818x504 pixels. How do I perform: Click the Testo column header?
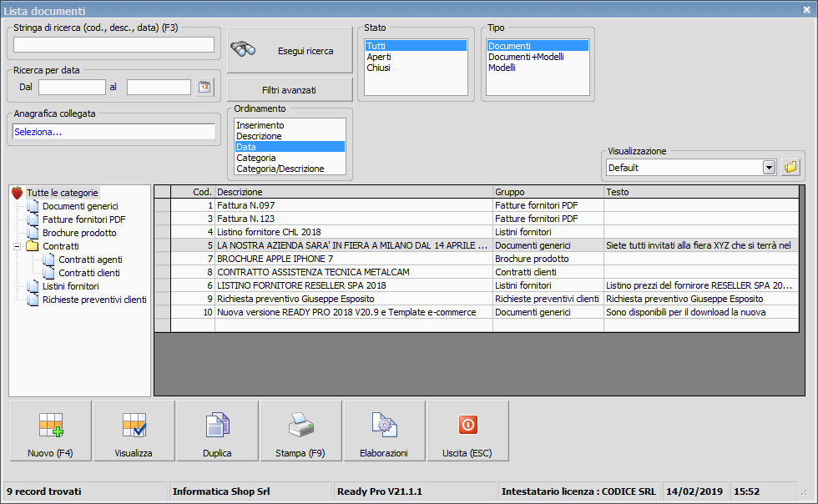click(x=702, y=192)
